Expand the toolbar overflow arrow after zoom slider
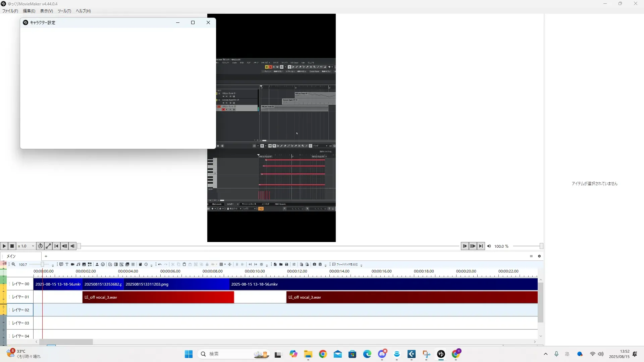This screenshot has height=362, width=644. [x=53, y=265]
